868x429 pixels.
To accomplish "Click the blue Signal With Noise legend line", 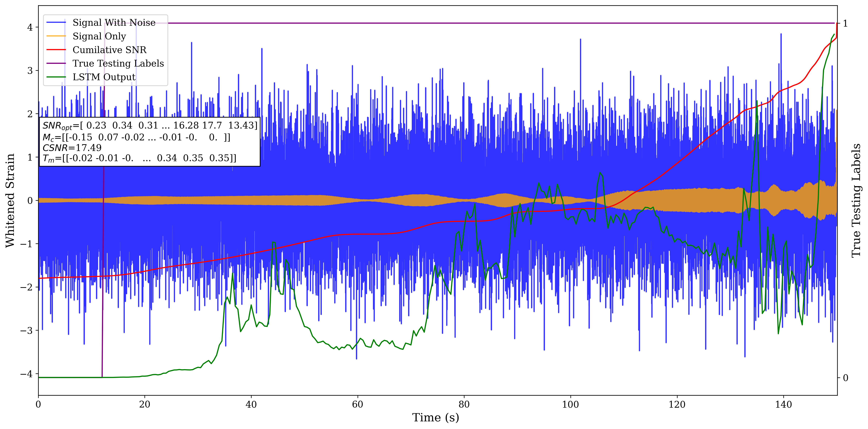I will pyautogui.click(x=56, y=23).
